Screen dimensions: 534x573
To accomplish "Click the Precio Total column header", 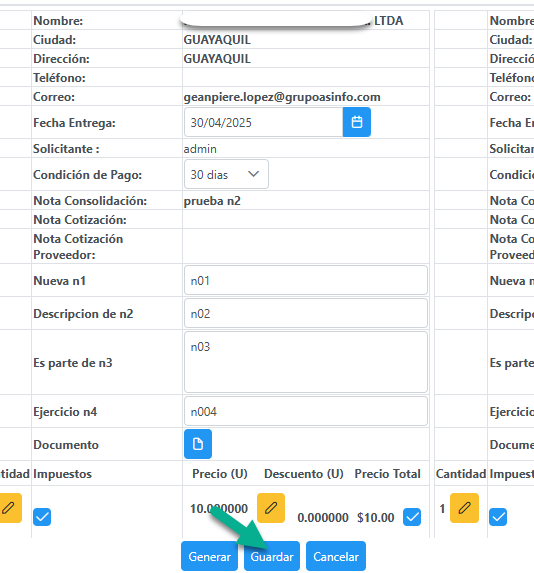I will pos(387,474).
